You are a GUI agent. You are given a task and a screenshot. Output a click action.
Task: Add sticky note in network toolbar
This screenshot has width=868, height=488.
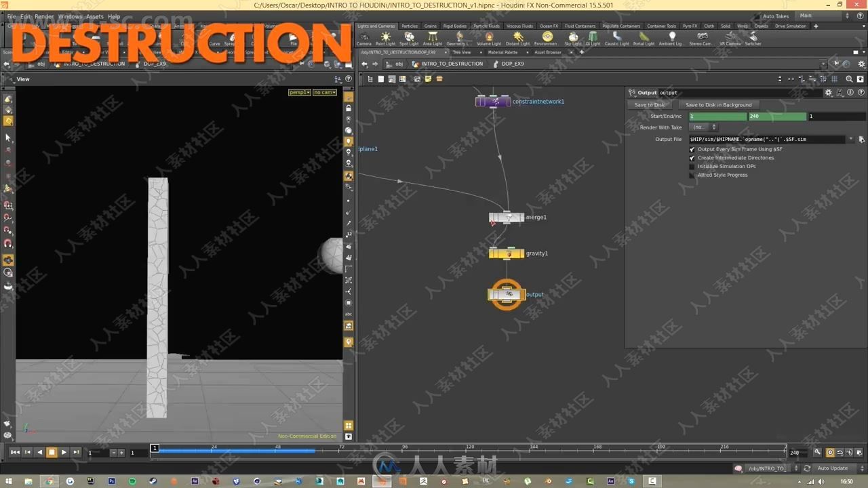coord(429,79)
